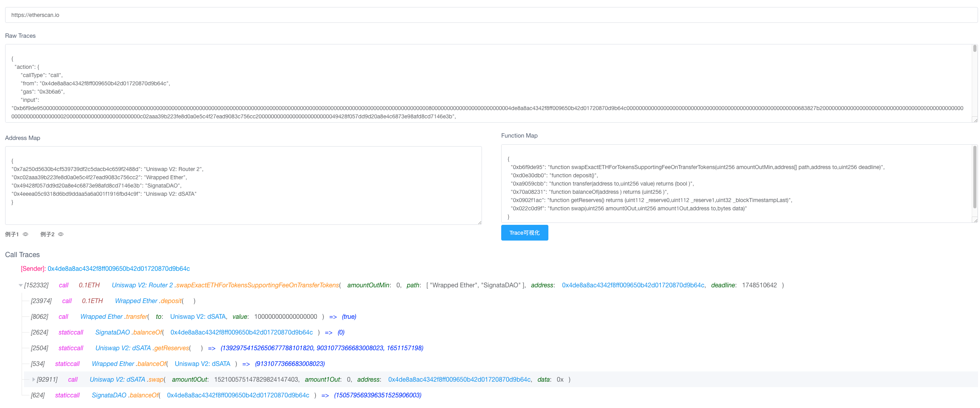Click the etherscan.io URL input field
980x408 pixels.
[491, 15]
